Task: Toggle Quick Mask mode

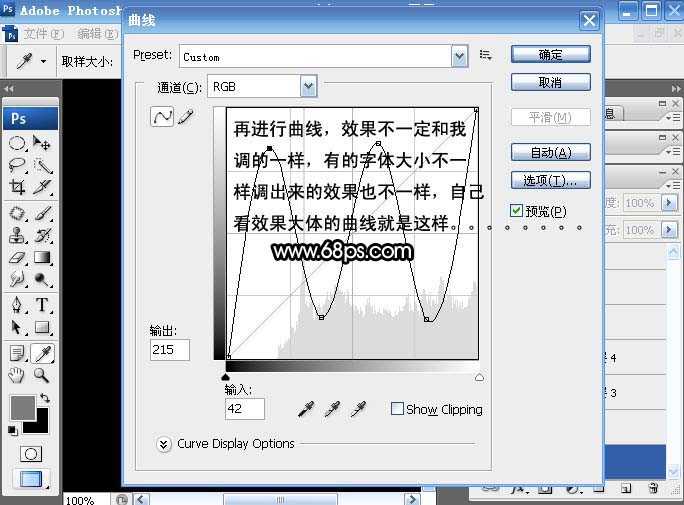Action: (x=31, y=454)
